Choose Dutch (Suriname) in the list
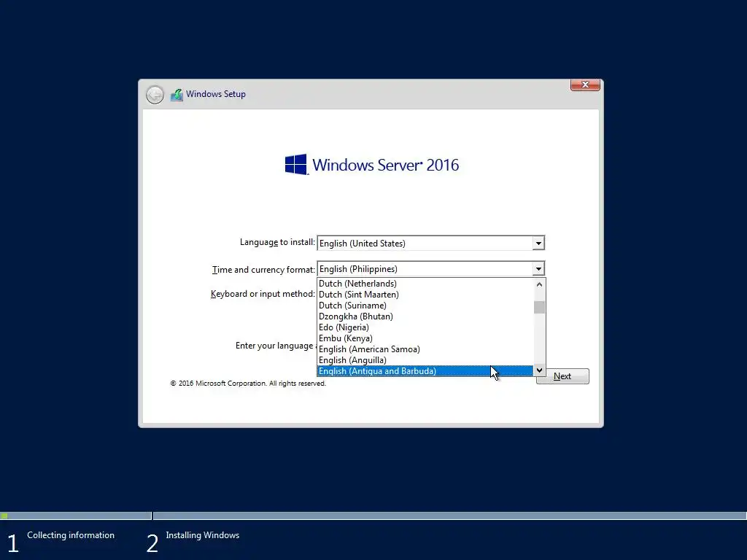This screenshot has width=747, height=560. pos(425,306)
